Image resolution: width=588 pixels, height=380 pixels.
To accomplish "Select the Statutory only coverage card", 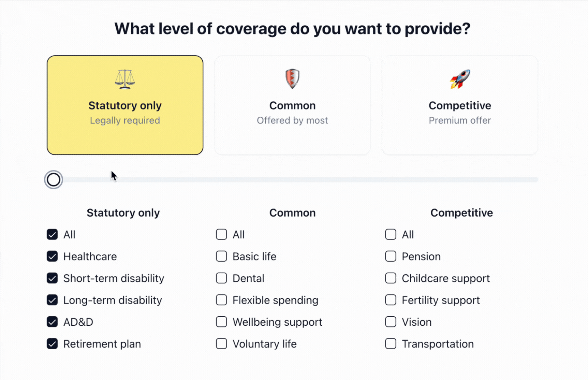I will pos(125,105).
